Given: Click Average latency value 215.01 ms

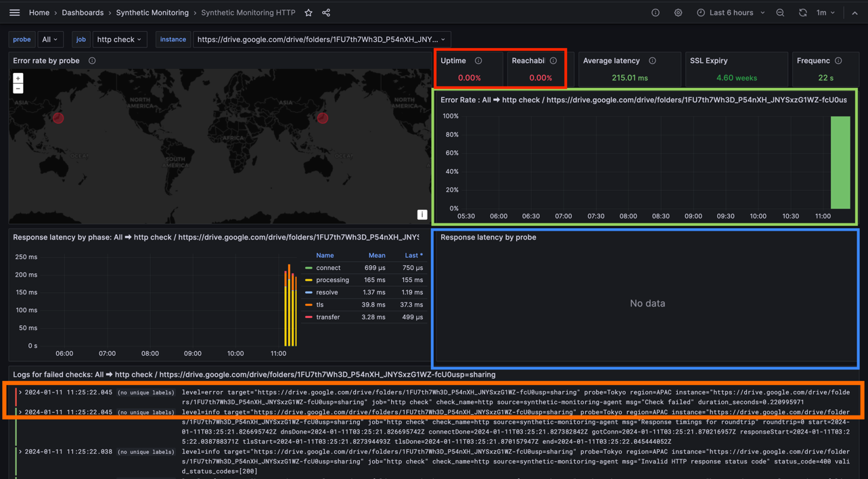Looking at the screenshot, I should point(630,78).
